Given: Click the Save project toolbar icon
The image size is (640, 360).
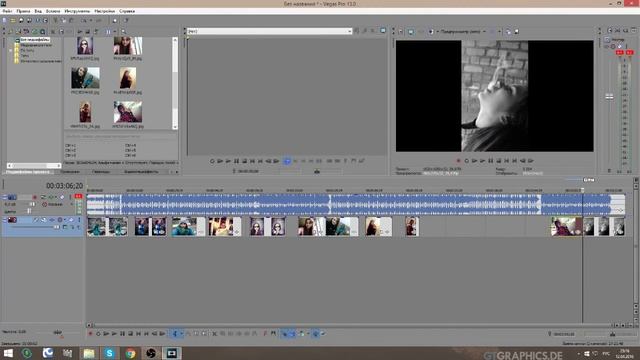Looking at the screenshot, I should (x=21, y=20).
